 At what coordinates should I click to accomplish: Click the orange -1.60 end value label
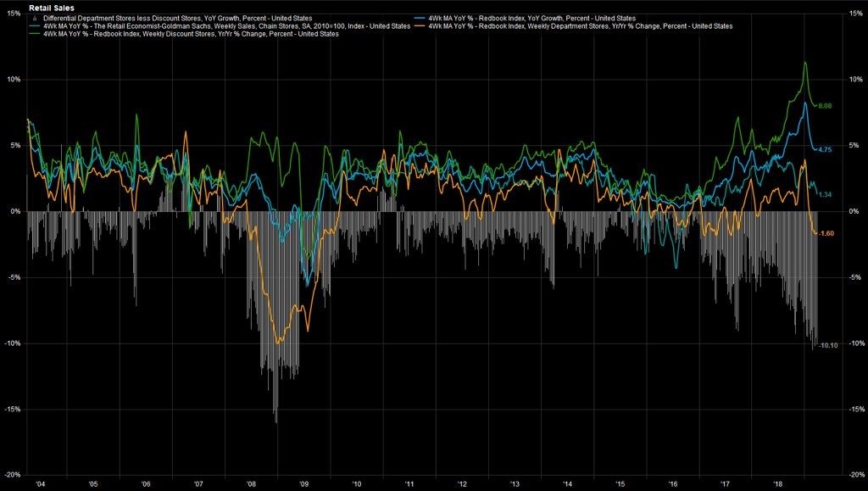[x=826, y=233]
